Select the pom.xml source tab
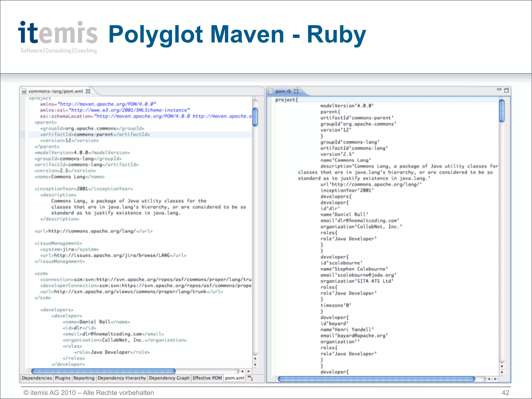This screenshot has height=399, width=532. tap(235, 378)
